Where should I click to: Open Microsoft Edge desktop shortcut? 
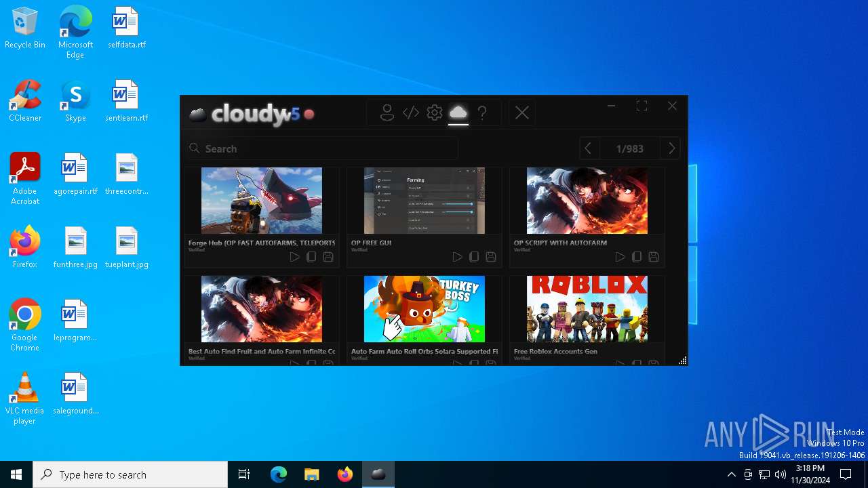click(75, 33)
